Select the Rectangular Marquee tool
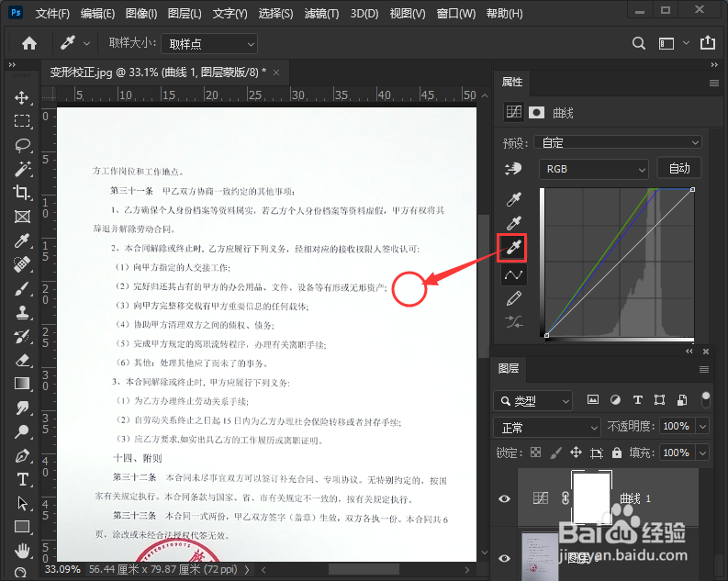Image resolution: width=728 pixels, height=581 pixels. [22, 121]
